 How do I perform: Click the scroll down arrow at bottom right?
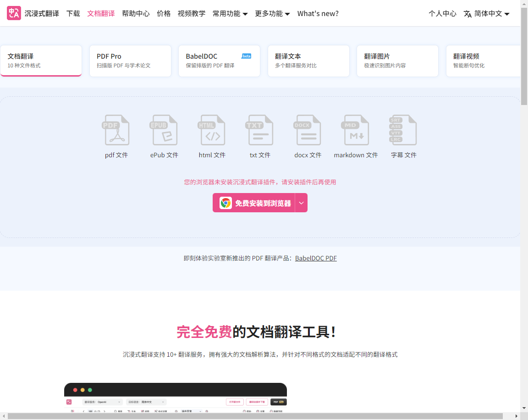point(524,408)
